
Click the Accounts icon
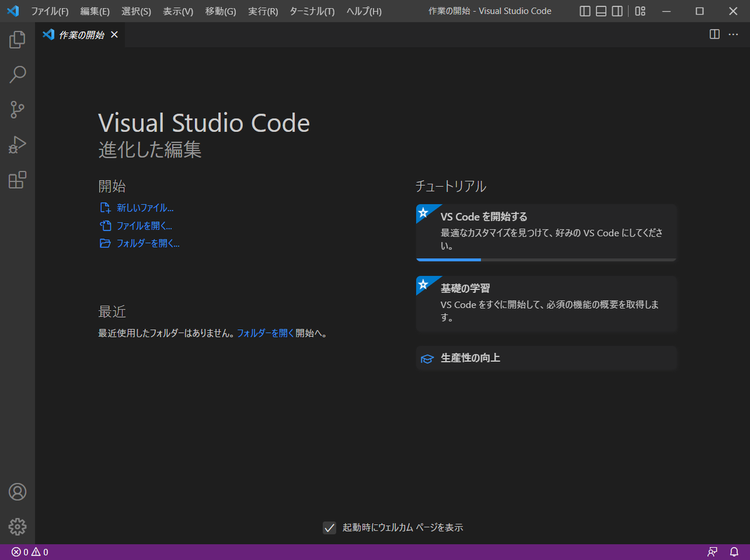(17, 492)
